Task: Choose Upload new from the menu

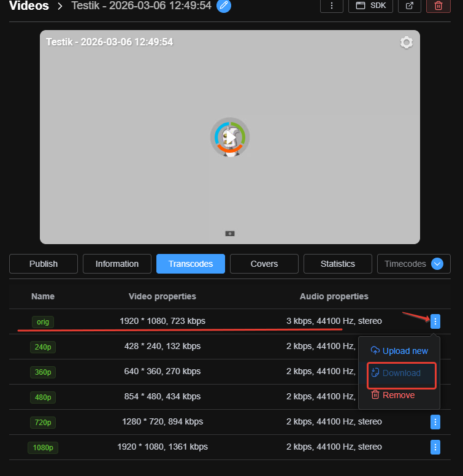Action: [x=399, y=351]
